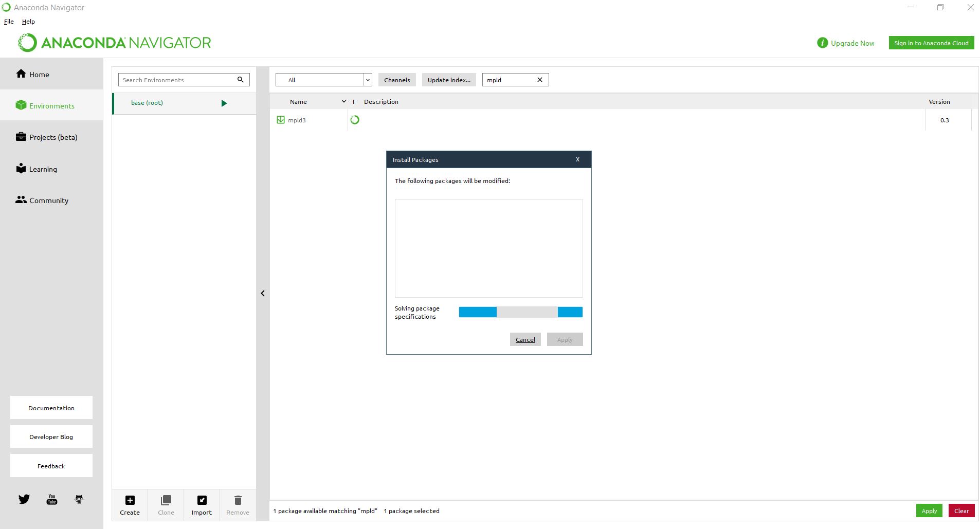Click the disabled Apply button in dialog
Screen dimensions: 980x529
(x=565, y=339)
